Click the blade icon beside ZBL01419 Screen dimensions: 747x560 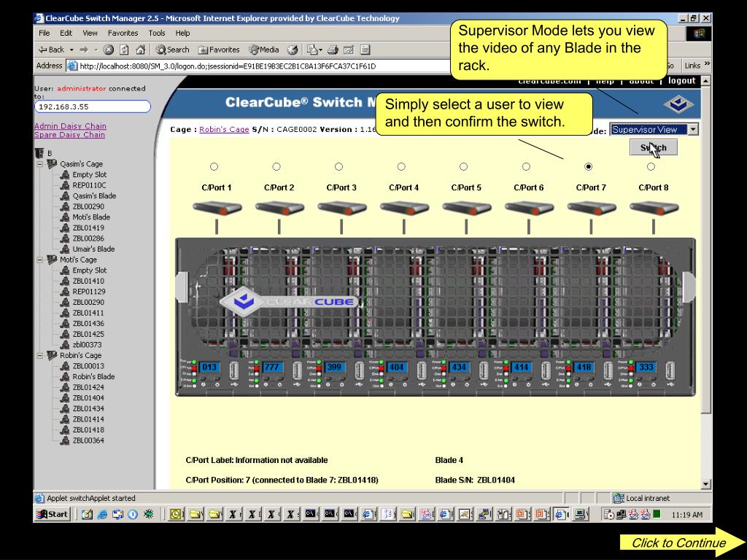tap(65, 227)
